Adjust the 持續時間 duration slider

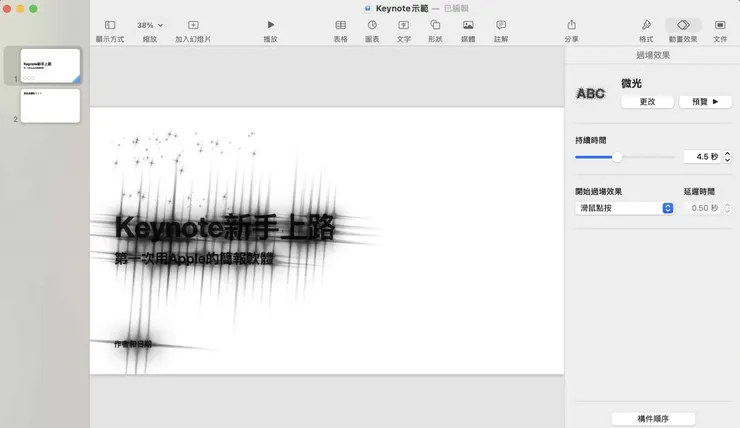coord(617,157)
